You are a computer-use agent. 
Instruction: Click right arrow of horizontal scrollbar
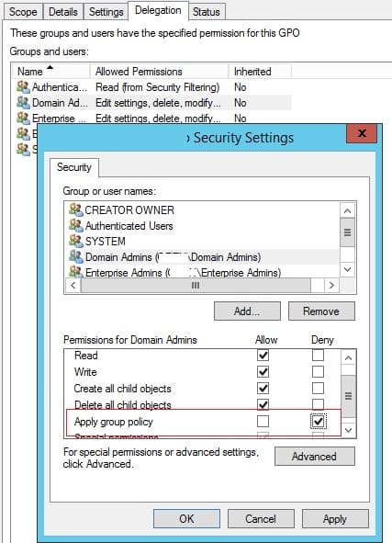(331, 286)
